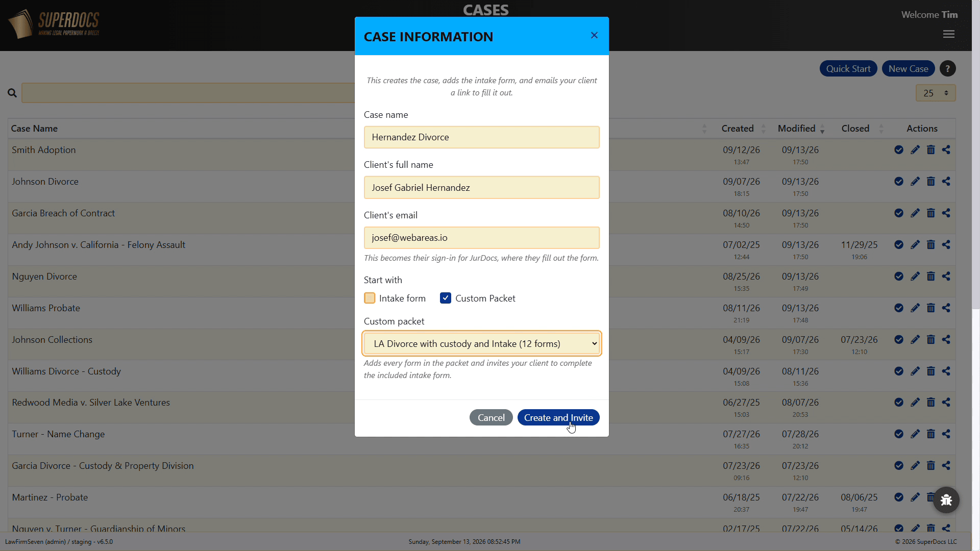Close the Case Information dialog
This screenshot has height=551, width=980.
(594, 35)
